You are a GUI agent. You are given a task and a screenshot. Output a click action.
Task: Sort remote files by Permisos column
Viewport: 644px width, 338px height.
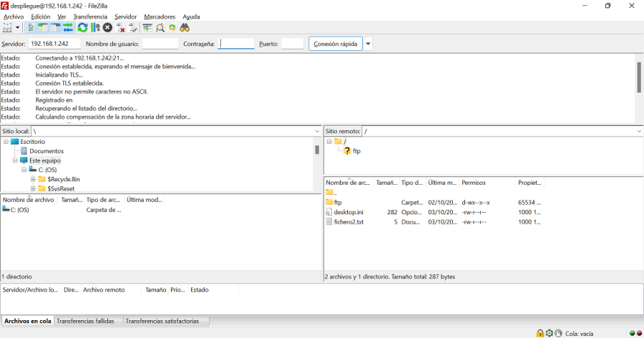(x=474, y=183)
